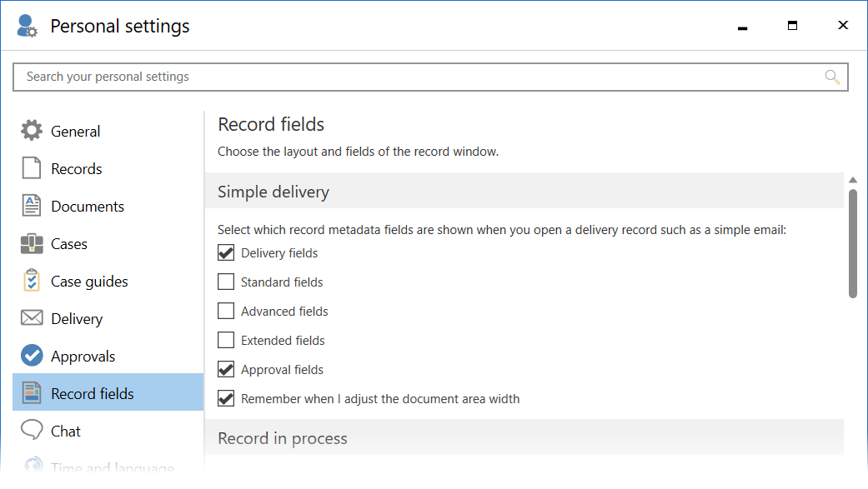
Task: Click the Personal settings user icon
Action: point(27,26)
